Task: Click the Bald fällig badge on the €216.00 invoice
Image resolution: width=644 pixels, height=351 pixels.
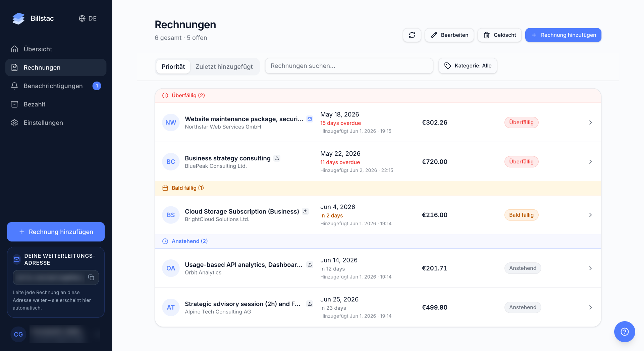Action: [521, 215]
